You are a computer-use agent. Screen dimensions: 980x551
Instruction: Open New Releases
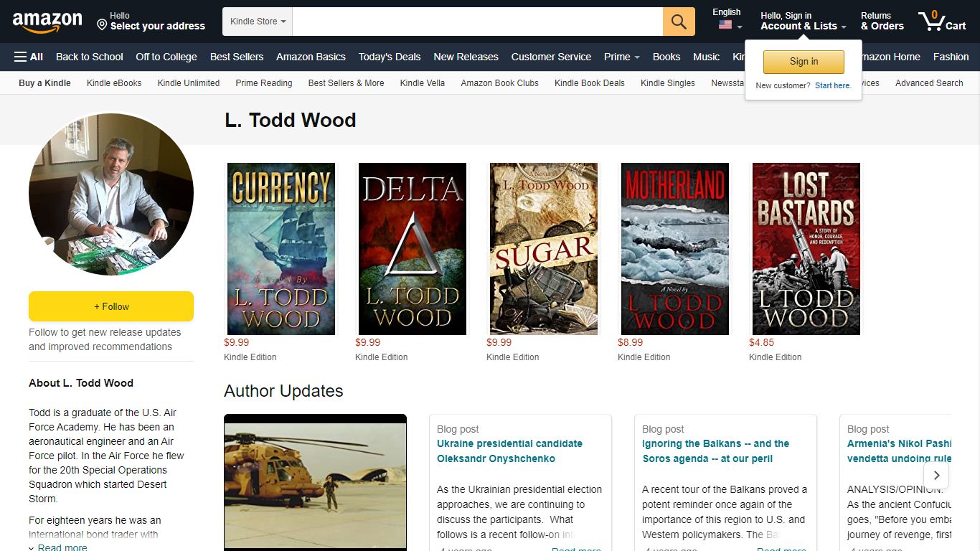point(466,57)
